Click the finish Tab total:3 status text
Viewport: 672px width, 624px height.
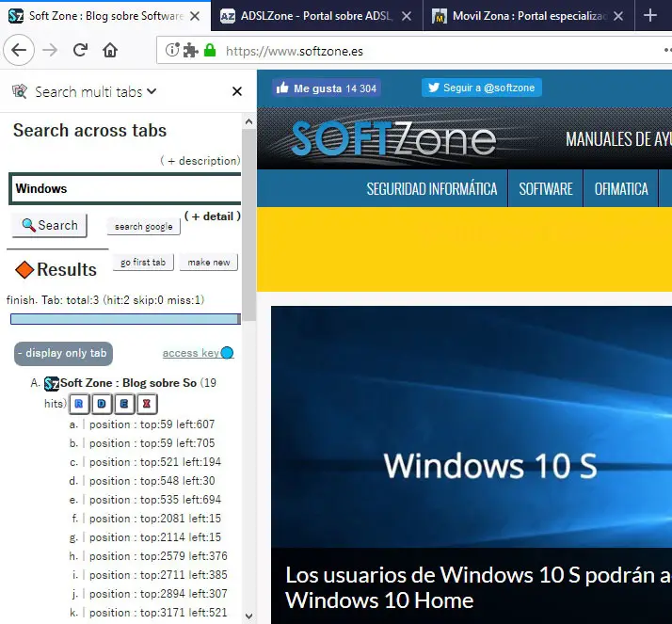(x=105, y=300)
